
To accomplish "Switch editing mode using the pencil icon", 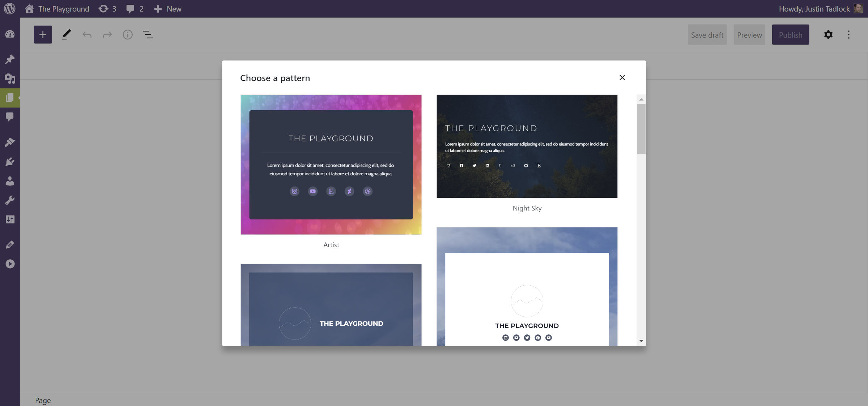I will [x=66, y=34].
